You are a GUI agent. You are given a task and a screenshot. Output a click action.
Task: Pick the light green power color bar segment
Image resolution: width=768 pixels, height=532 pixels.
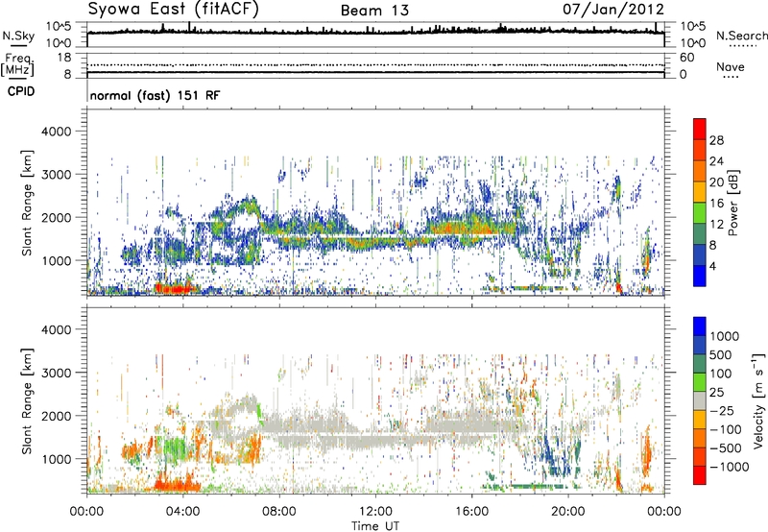tap(700, 213)
